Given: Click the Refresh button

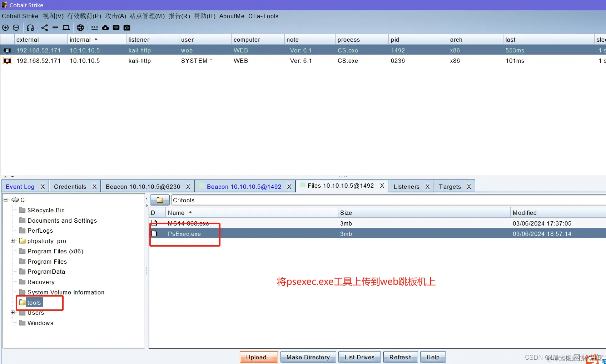Looking at the screenshot, I should coord(400,357).
